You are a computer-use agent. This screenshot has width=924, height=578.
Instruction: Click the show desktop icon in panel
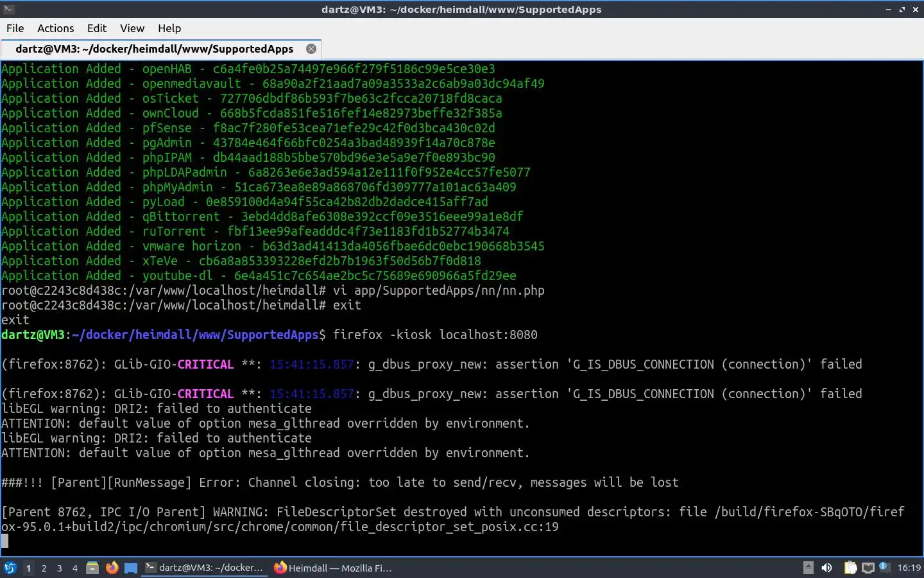coord(131,568)
